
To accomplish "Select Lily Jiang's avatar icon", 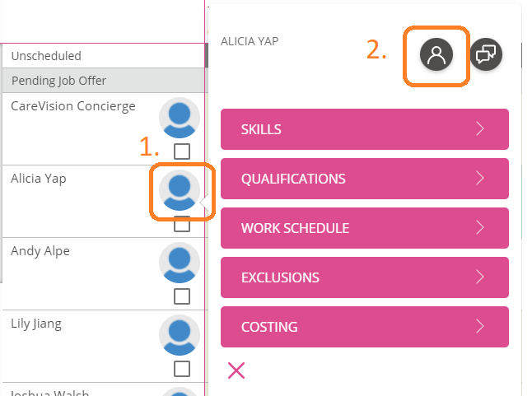I will point(180,335).
